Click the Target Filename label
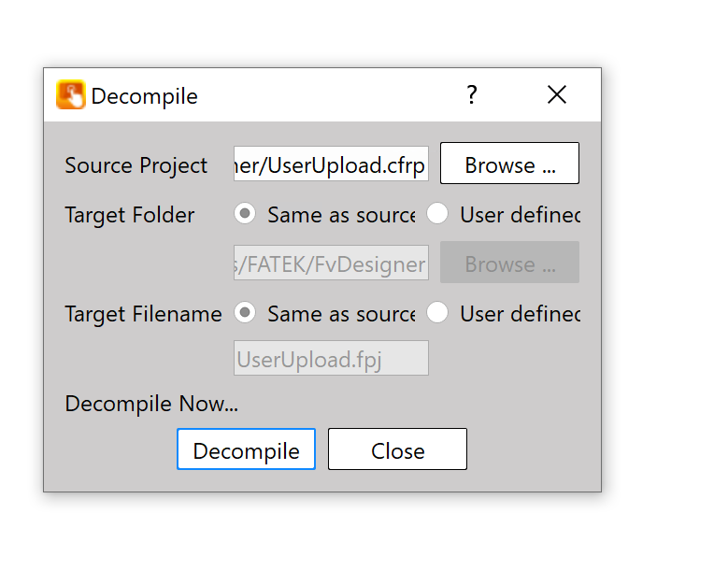Viewport: 728px width, 570px height. point(143,314)
